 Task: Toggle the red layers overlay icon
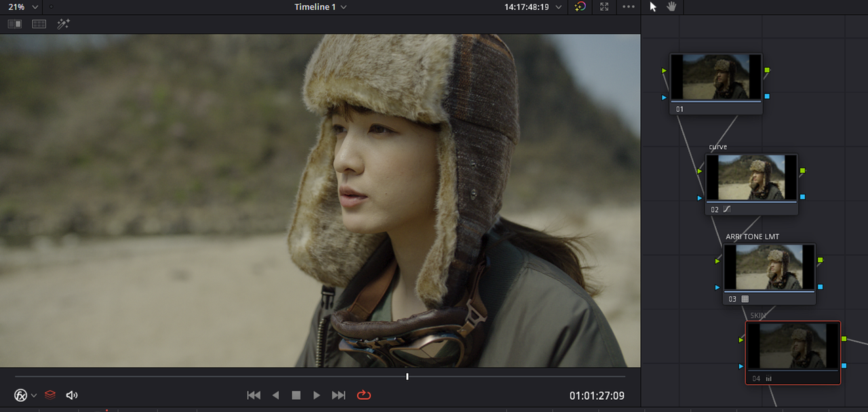(50, 395)
